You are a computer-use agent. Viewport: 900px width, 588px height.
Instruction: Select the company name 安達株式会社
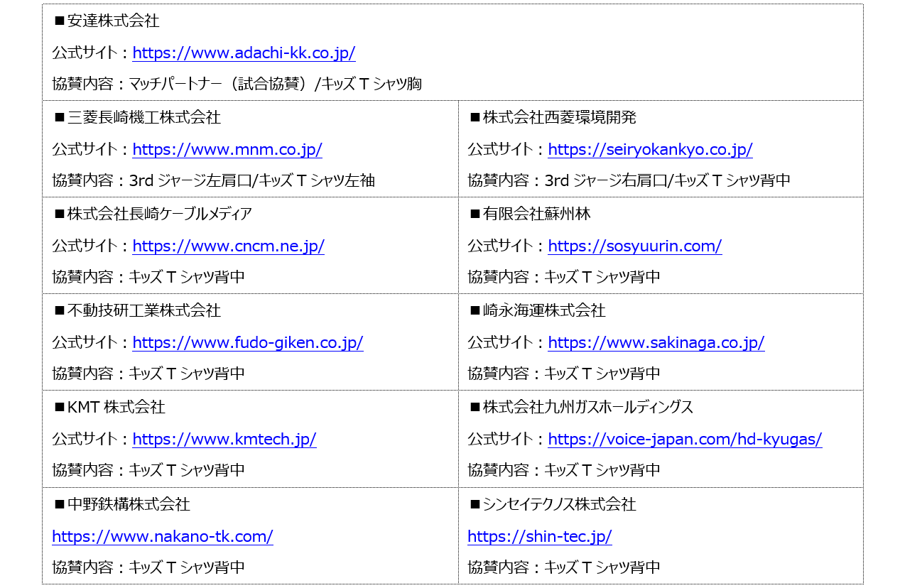114,21
